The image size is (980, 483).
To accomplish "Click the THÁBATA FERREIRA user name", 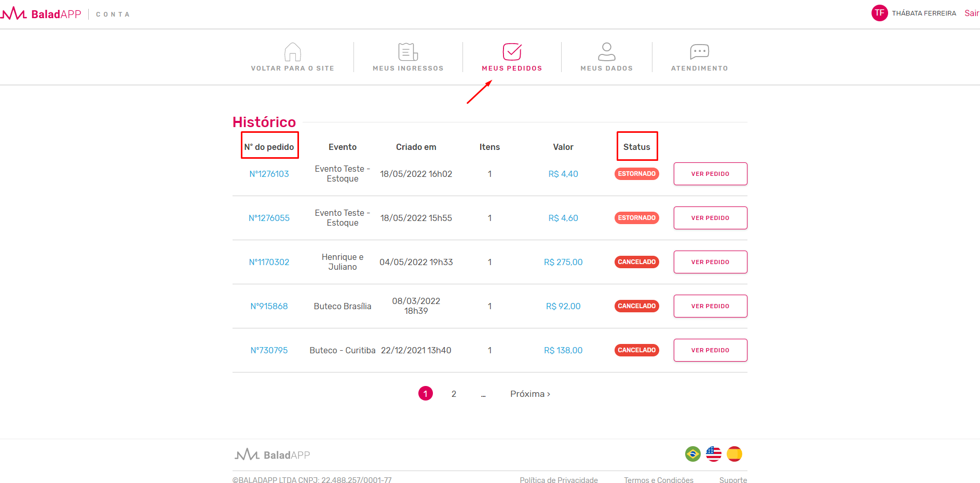I will (x=924, y=13).
